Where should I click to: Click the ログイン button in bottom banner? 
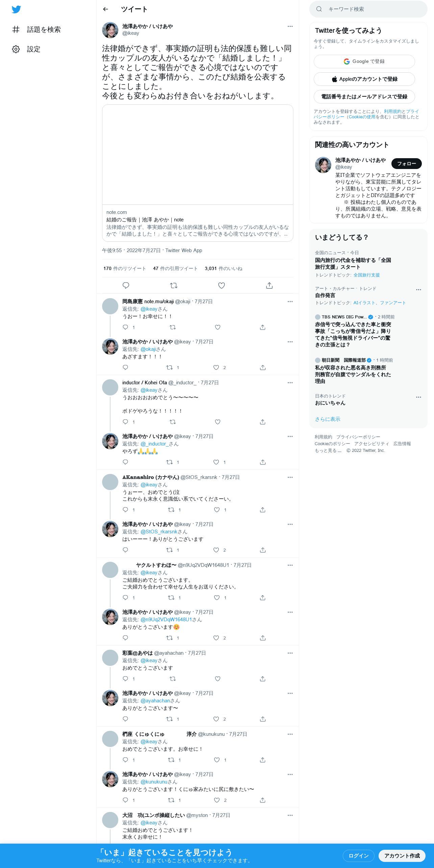[x=358, y=855]
